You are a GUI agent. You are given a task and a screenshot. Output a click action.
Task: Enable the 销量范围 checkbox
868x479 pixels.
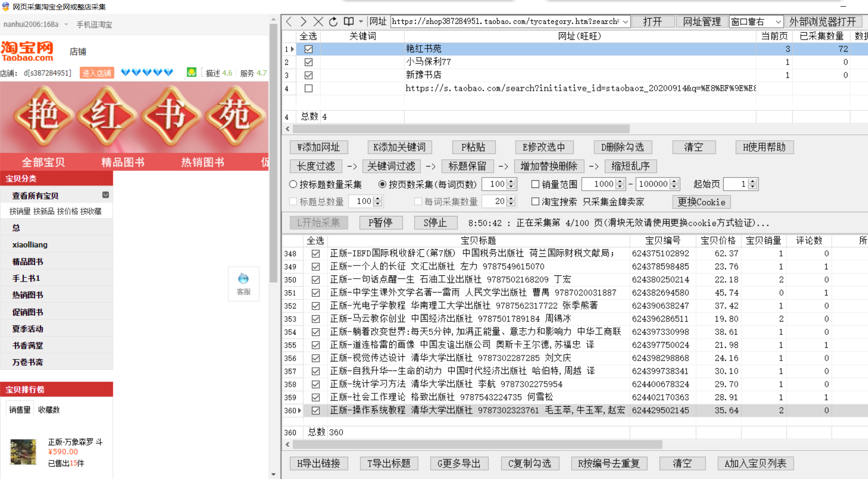(535, 184)
